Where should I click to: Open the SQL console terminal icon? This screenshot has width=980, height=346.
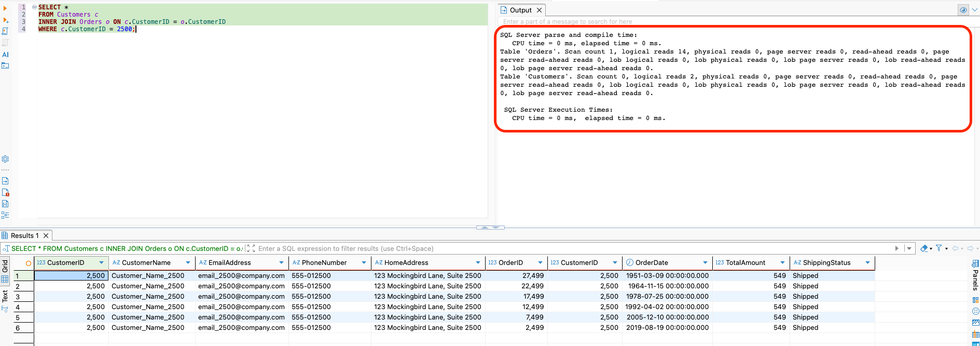tap(5, 65)
